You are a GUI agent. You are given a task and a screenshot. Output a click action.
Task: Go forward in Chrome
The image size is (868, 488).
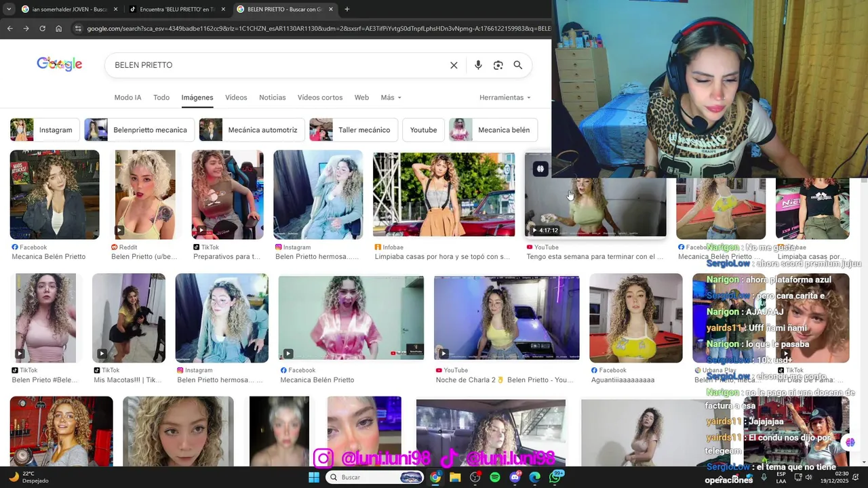coord(26,28)
